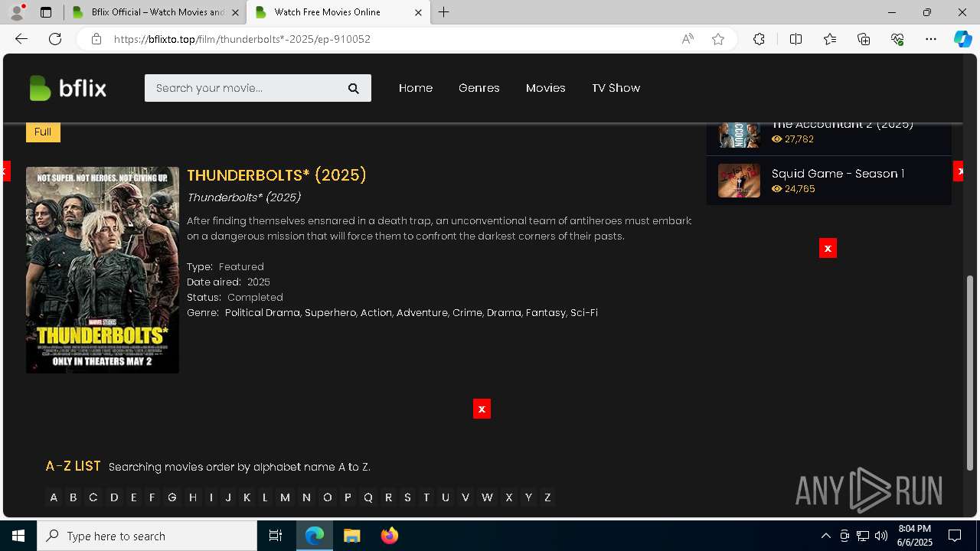Viewport: 980px width, 551px height.
Task: View site information lock icon
Action: point(96,39)
